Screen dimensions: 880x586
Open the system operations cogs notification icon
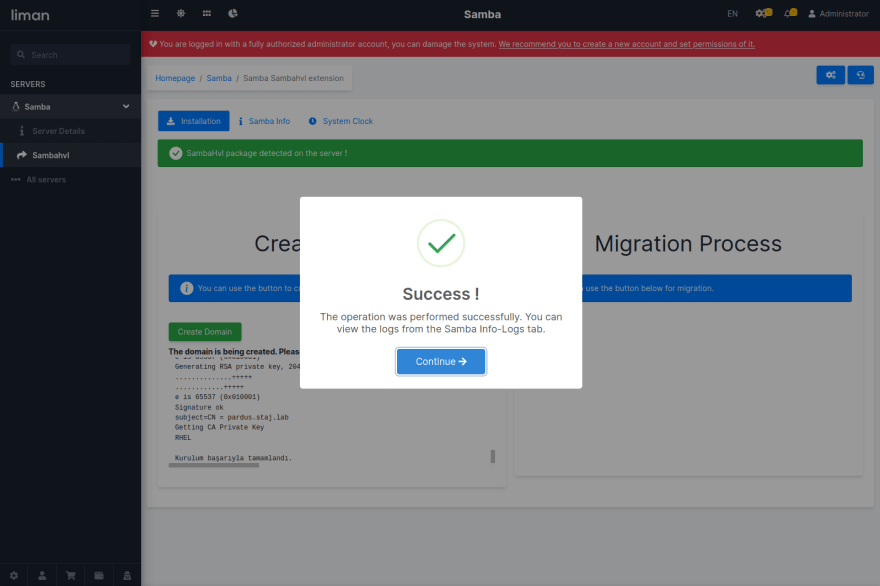click(763, 13)
